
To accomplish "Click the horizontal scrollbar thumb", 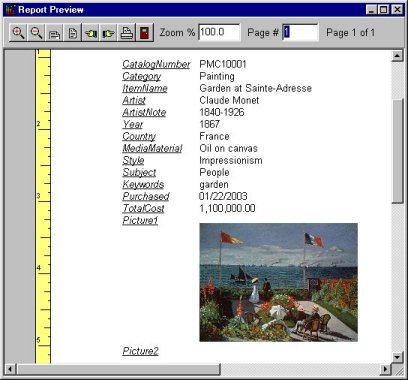I will (x=118, y=369).
